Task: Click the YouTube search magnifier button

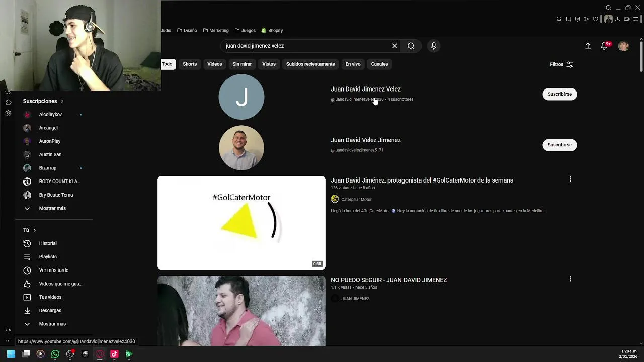Action: 411,46
